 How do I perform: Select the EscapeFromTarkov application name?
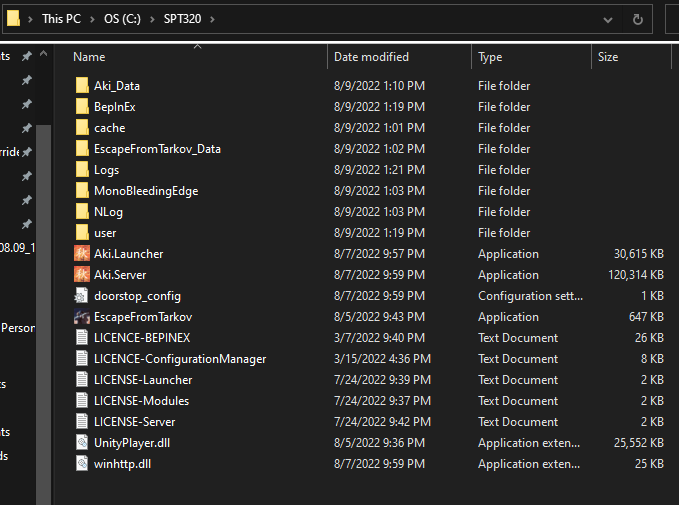(x=143, y=317)
